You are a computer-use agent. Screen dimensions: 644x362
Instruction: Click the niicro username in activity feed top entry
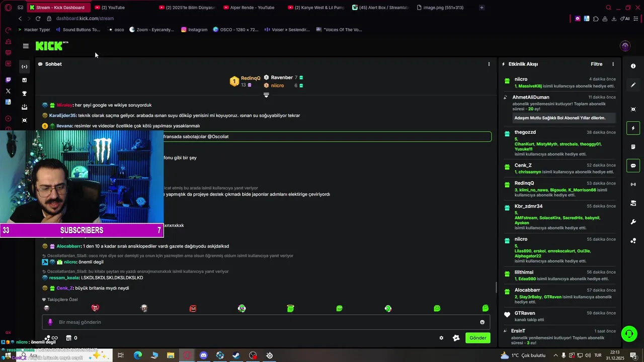point(521,79)
